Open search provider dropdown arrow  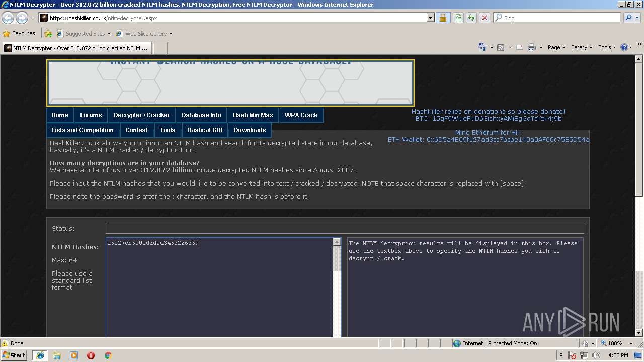point(638,18)
